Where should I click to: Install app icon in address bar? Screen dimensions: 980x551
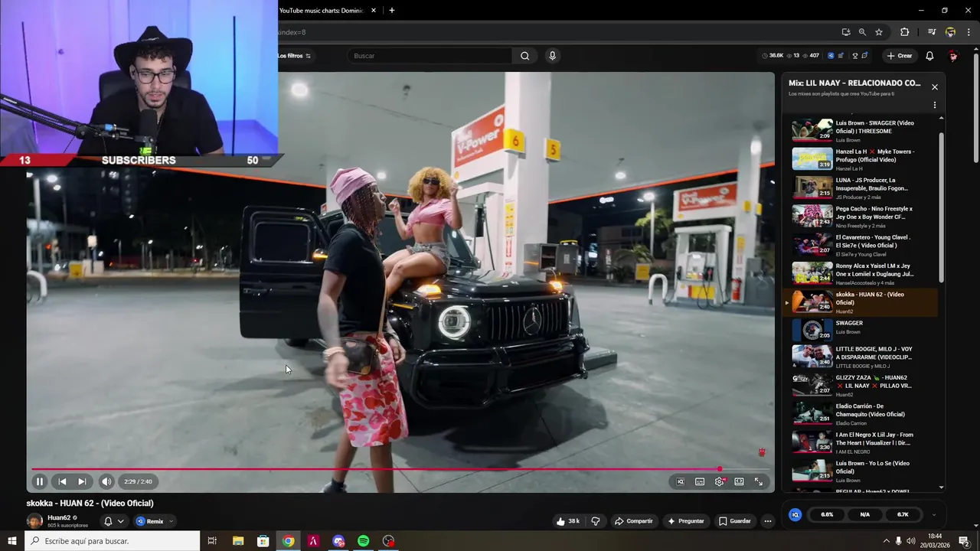[845, 32]
